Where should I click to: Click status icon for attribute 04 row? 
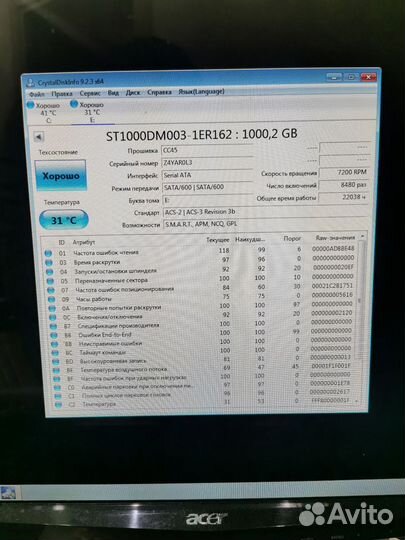[50, 272]
